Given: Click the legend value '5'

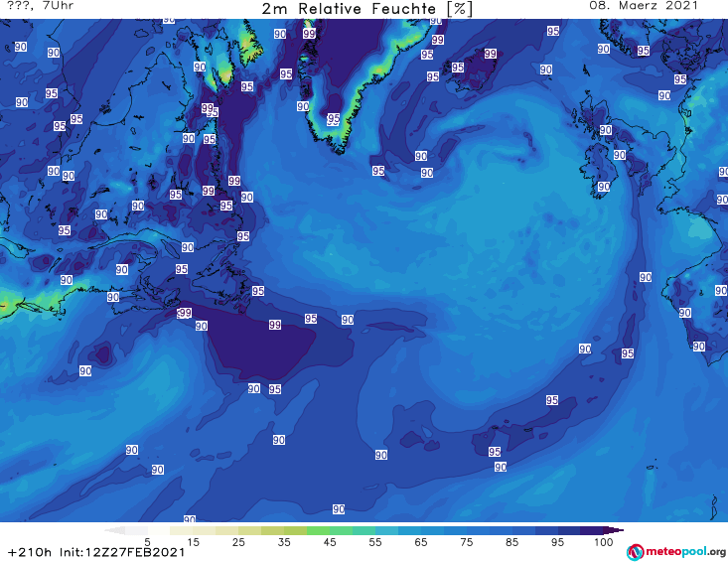Looking at the screenshot, I should coord(147,542).
